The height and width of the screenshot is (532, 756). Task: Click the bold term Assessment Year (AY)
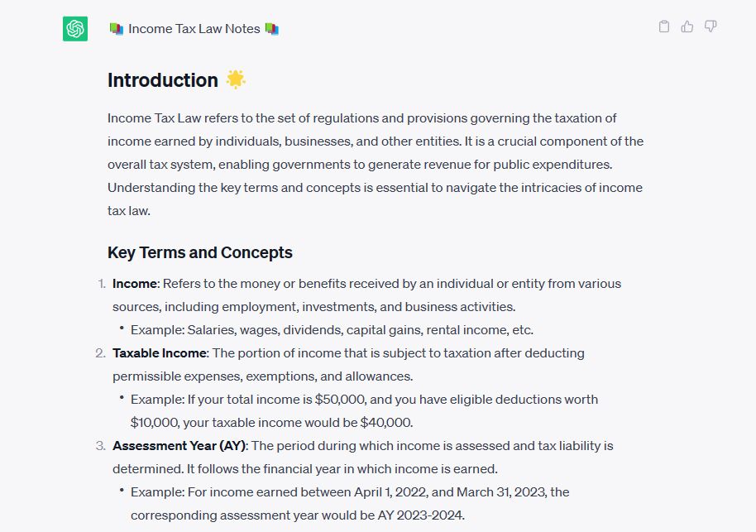[179, 445]
